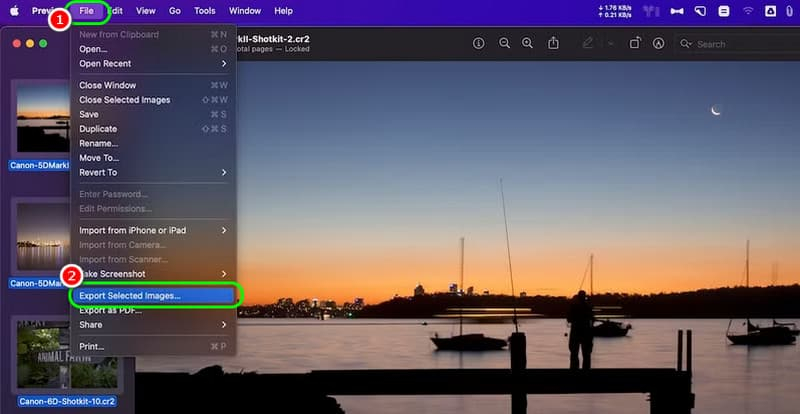Open the Apple menu icon
The image size is (800, 414).
coord(14,11)
